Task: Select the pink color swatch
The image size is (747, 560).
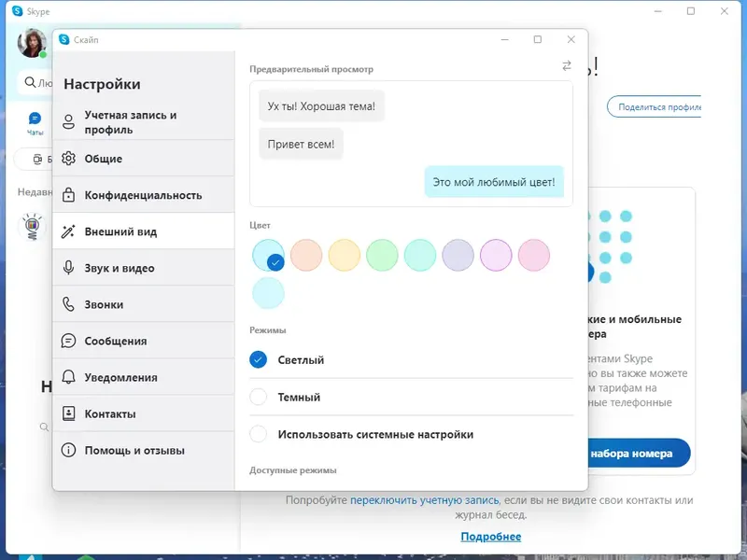Action: pyautogui.click(x=533, y=255)
